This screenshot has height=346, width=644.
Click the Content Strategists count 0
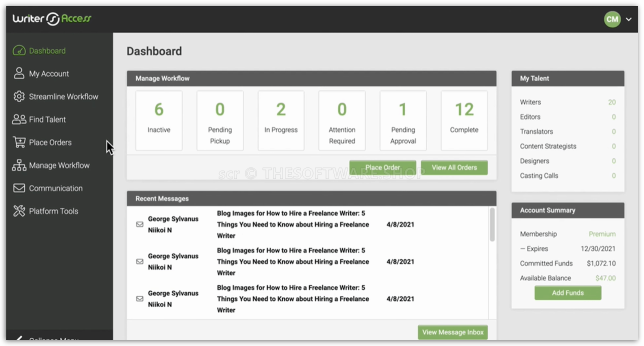[x=614, y=146]
